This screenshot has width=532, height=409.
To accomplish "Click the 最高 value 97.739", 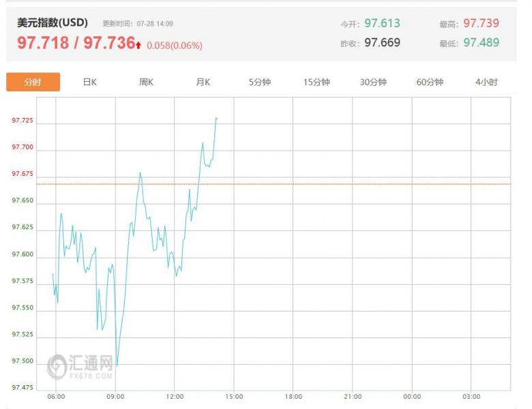I will click(481, 23).
